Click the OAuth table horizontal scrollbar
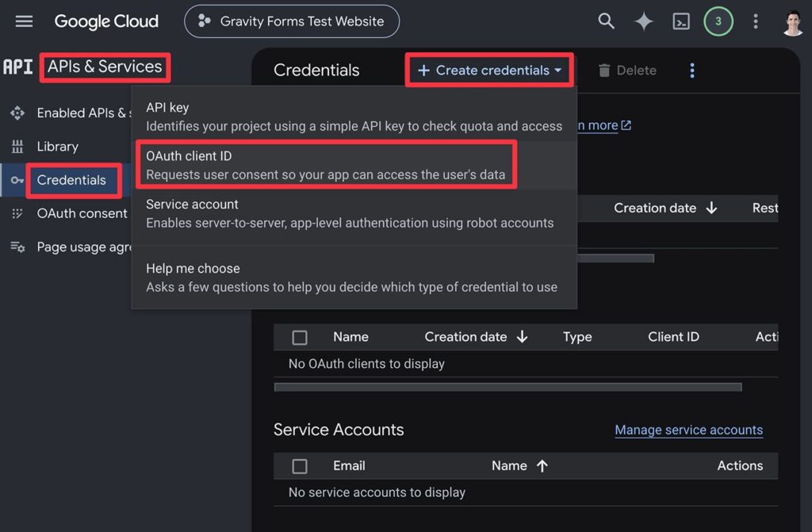The image size is (812, 532). pyautogui.click(x=507, y=387)
